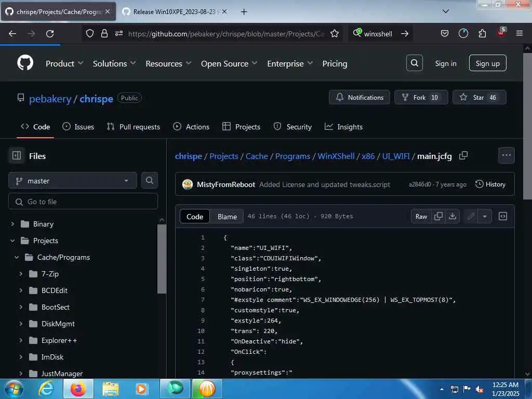Click the tracking protection shield icon

pyautogui.click(x=89, y=34)
